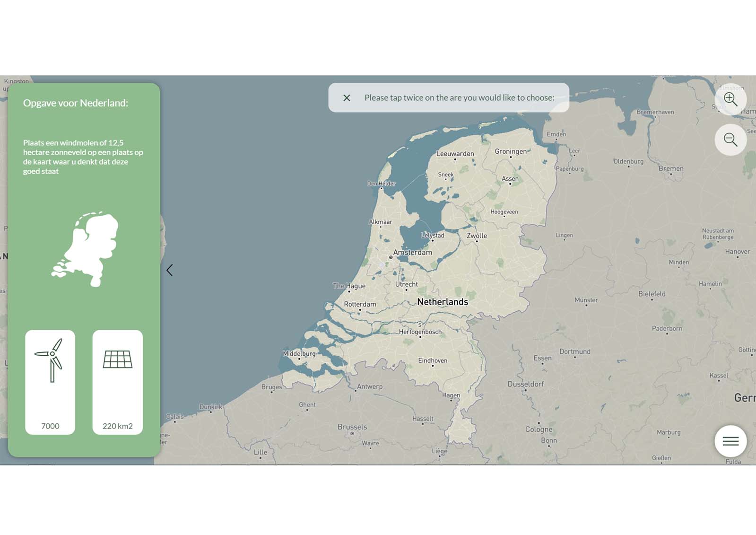Click Hasselt city label
Screen dimensions: 756x535
[x=423, y=419]
